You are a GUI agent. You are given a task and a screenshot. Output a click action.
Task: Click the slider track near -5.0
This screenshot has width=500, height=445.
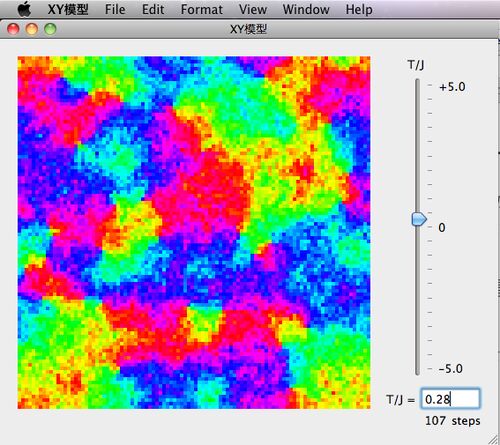click(417, 367)
